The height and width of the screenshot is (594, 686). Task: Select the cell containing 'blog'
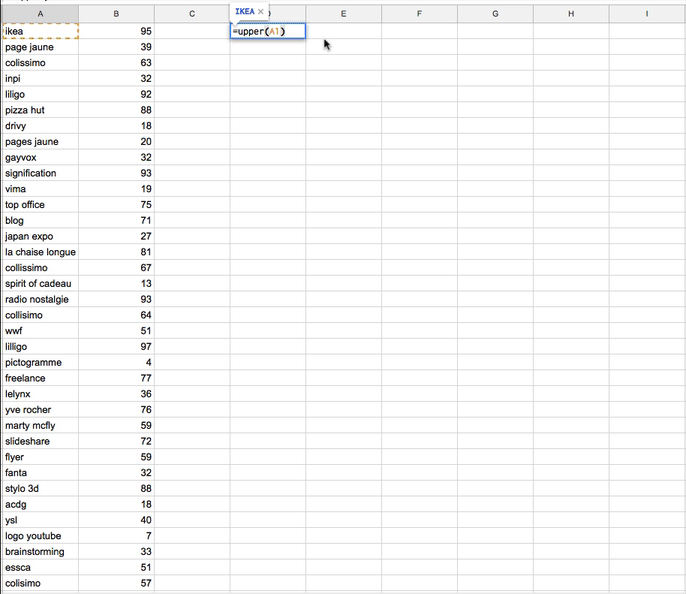point(40,220)
